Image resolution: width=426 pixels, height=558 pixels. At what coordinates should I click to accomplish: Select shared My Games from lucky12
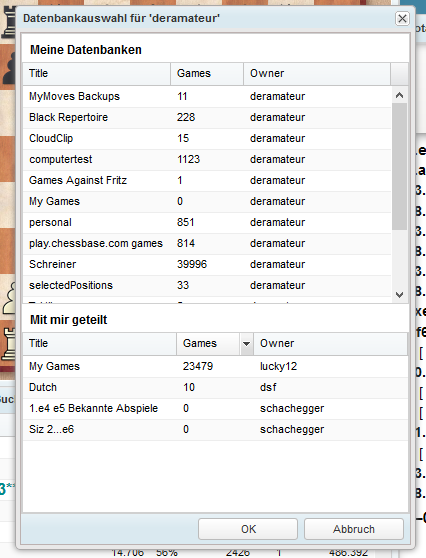pos(215,367)
